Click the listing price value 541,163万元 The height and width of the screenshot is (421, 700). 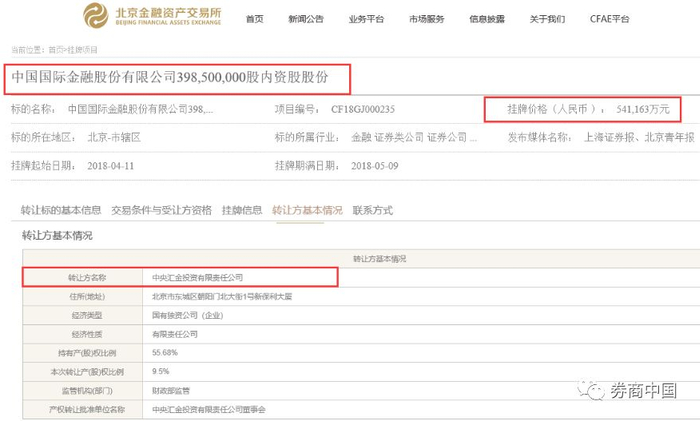click(643, 109)
